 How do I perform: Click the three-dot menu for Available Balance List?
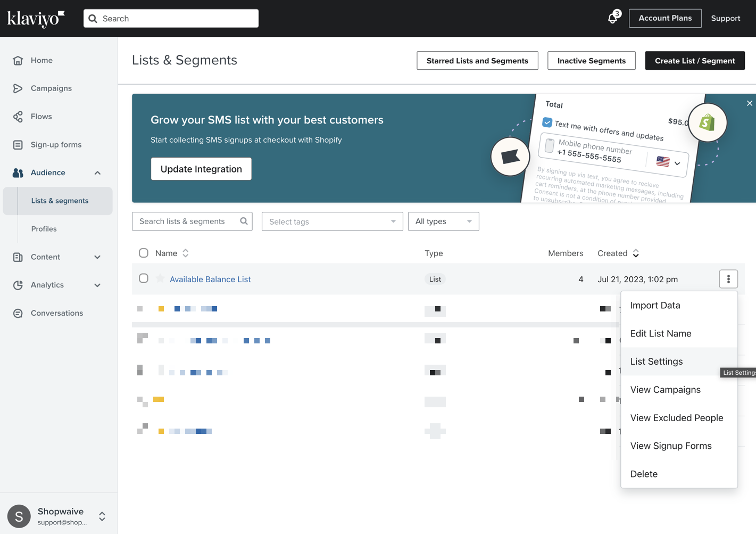pos(728,279)
